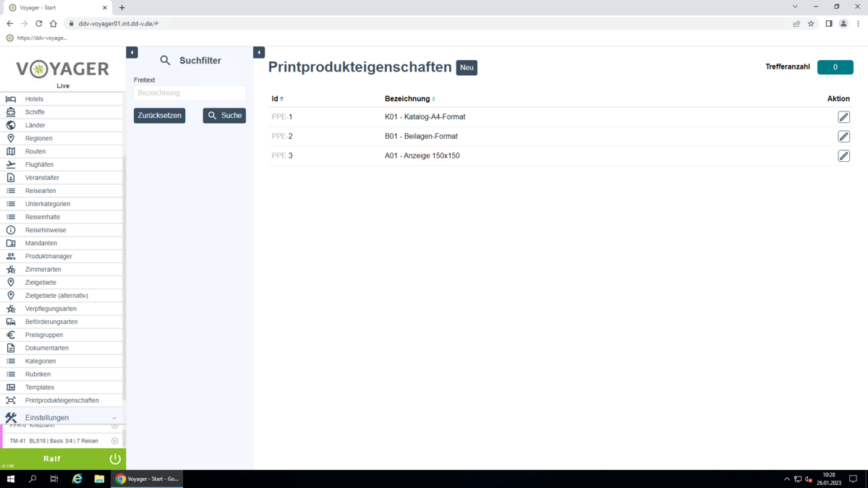Click the PPE-1 id cell
The image size is (868, 488).
(x=282, y=117)
